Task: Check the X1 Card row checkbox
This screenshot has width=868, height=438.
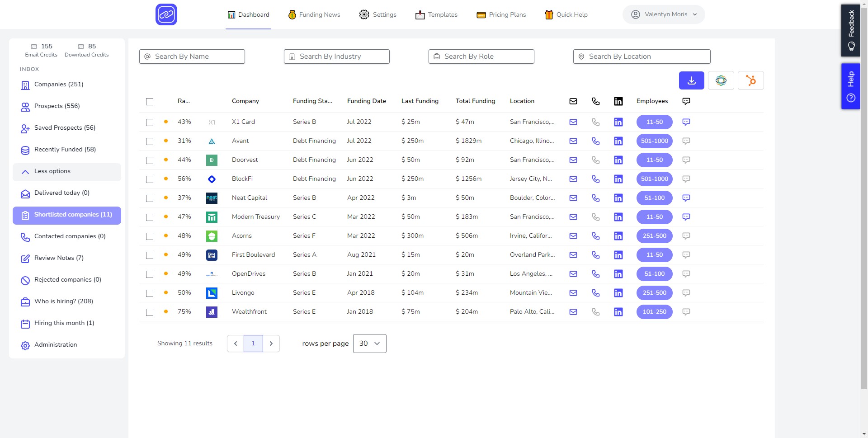Action: (150, 122)
